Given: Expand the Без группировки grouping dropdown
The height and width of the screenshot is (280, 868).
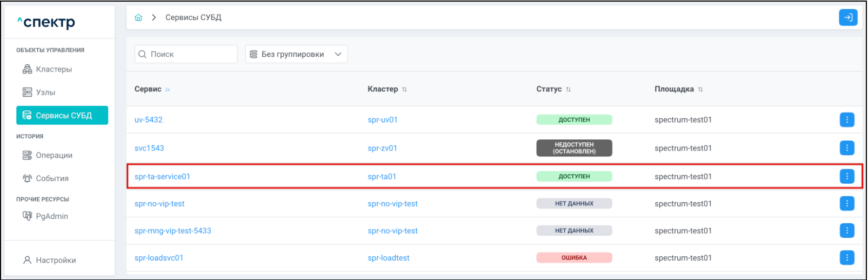Looking at the screenshot, I should 296,55.
